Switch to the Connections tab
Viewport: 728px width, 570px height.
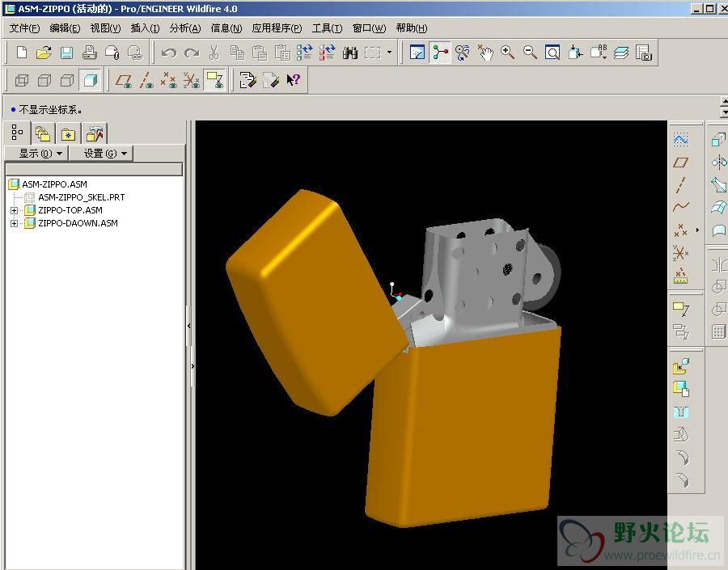[x=95, y=134]
